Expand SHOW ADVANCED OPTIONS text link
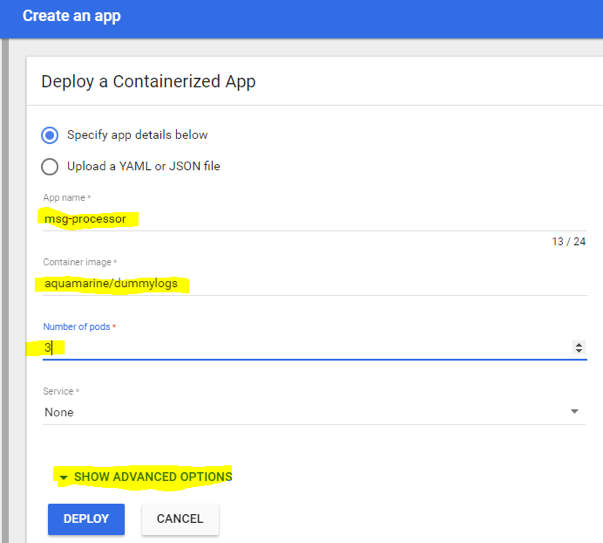Viewport: 603px width, 543px height. click(x=152, y=477)
